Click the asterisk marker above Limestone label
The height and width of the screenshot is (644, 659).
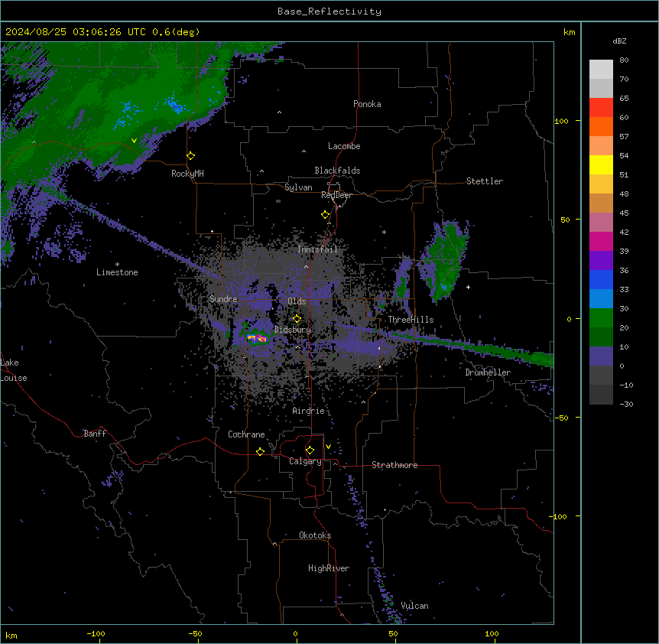[x=117, y=265]
